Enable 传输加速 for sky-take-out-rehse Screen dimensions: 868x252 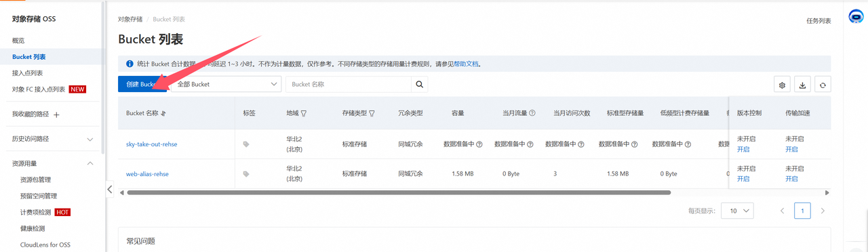click(x=791, y=149)
